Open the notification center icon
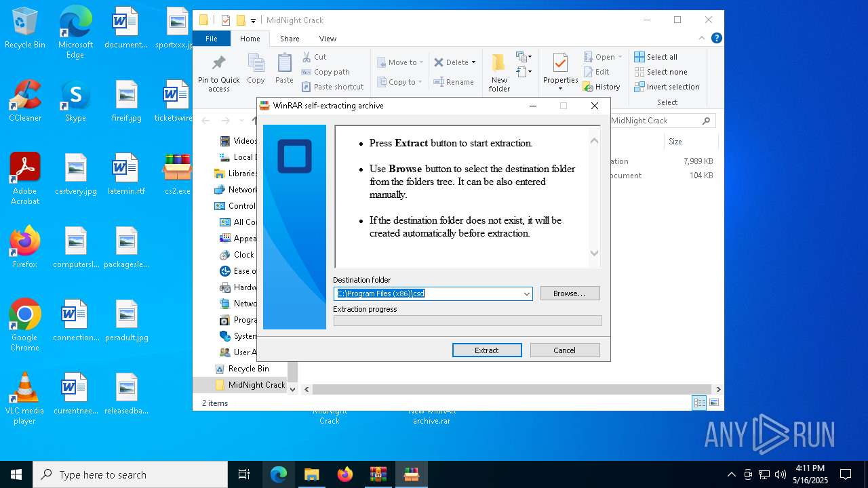 coord(846,474)
